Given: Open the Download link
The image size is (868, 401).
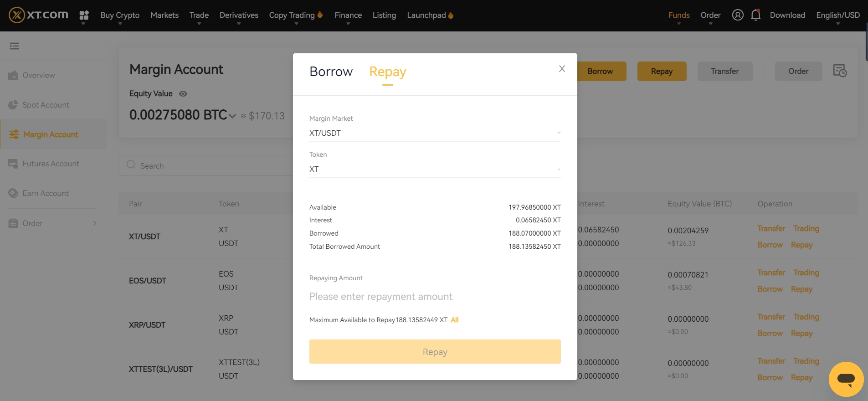Looking at the screenshot, I should click(787, 15).
